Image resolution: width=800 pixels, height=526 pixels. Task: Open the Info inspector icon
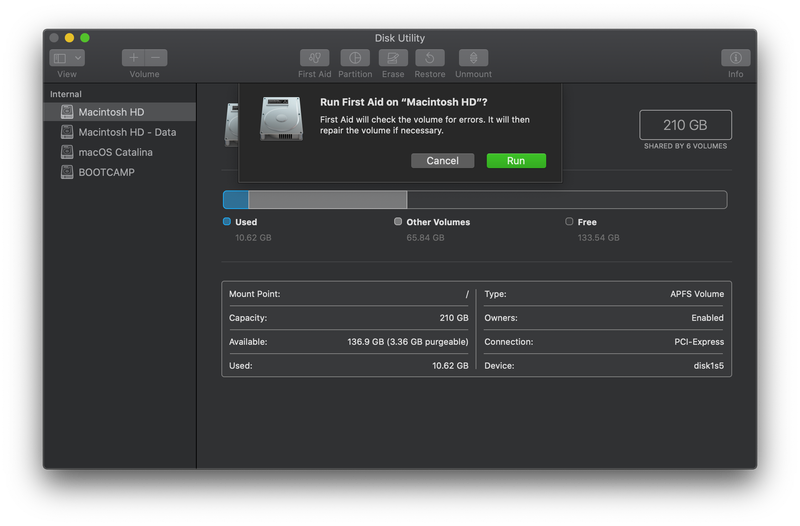[x=735, y=58]
